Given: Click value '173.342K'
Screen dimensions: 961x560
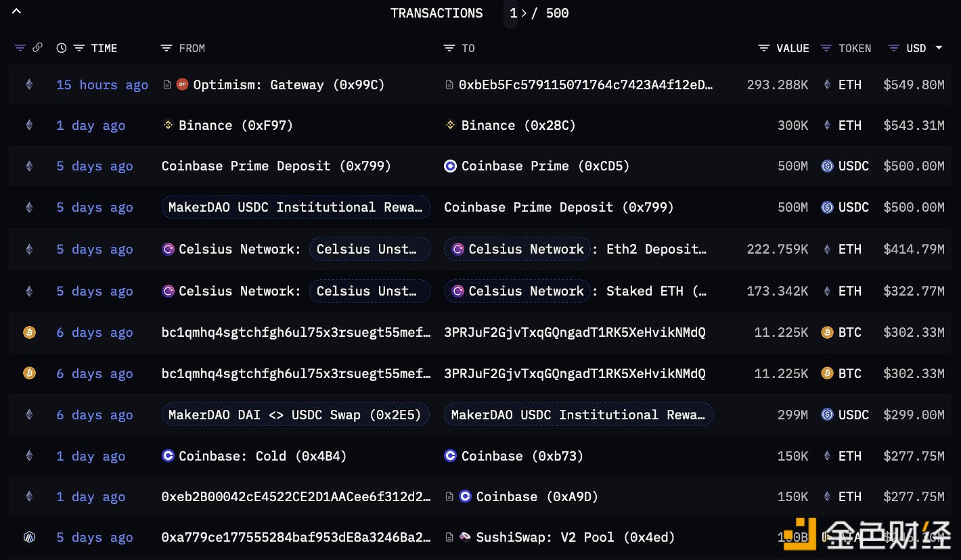Looking at the screenshot, I should pos(778,291).
